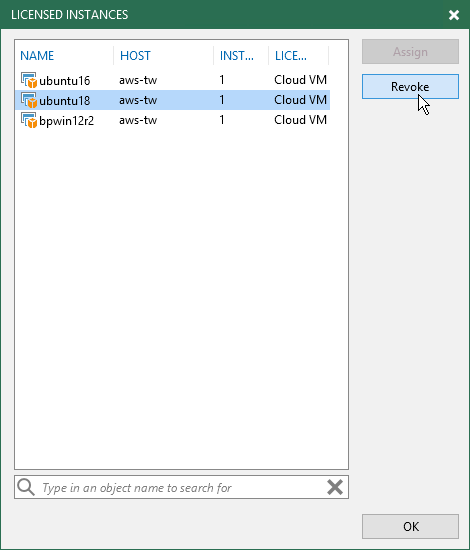Click the ubuntu16 VM icon
The height and width of the screenshot is (550, 470).
pyautogui.click(x=29, y=80)
